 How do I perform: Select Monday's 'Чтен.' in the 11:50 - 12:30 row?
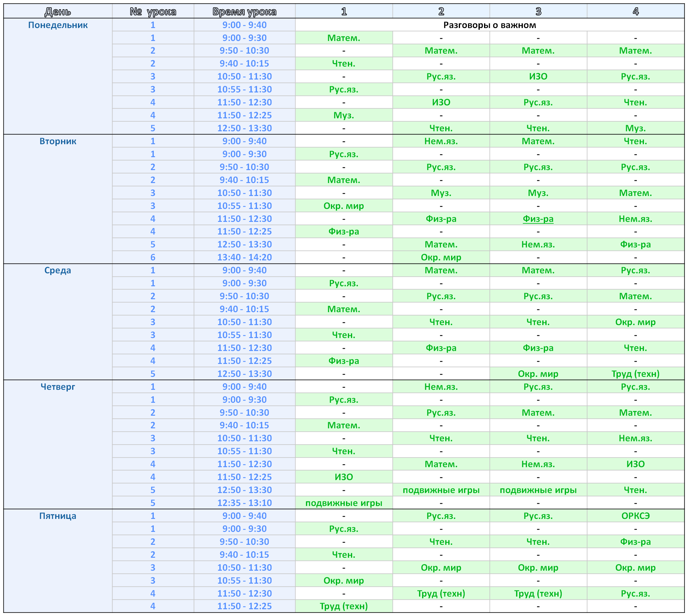click(636, 102)
